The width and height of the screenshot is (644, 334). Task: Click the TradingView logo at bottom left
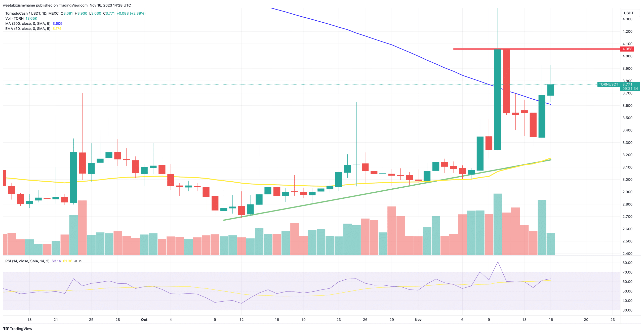pyautogui.click(x=17, y=329)
